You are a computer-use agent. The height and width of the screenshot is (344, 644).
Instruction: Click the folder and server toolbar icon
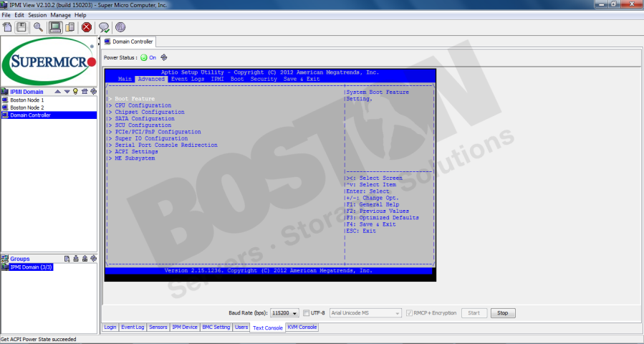coord(69,27)
